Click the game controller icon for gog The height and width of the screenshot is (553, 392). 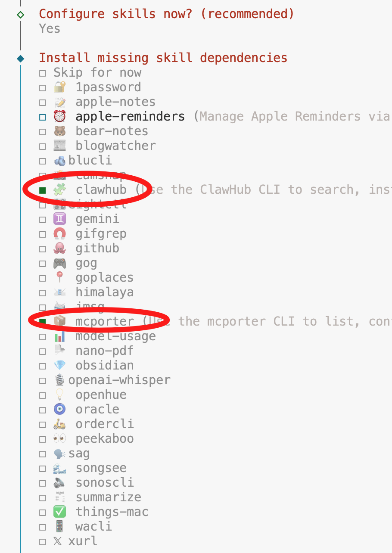[x=59, y=263]
